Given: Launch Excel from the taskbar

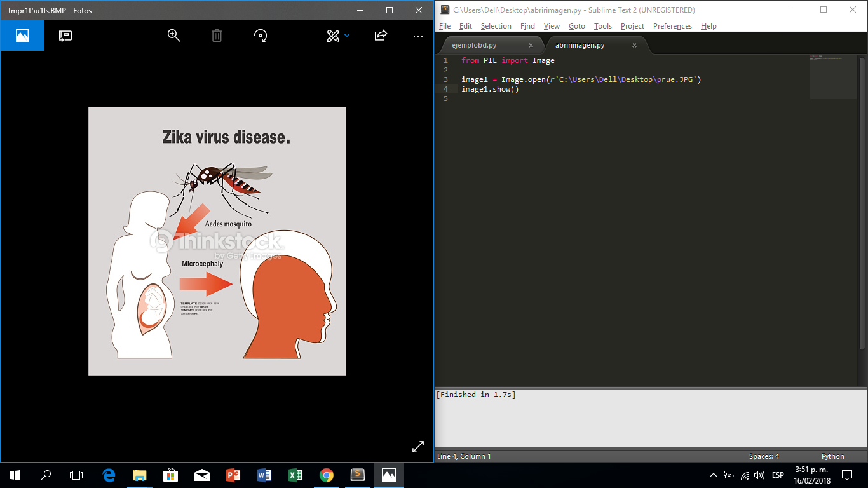Looking at the screenshot, I should click(x=295, y=475).
